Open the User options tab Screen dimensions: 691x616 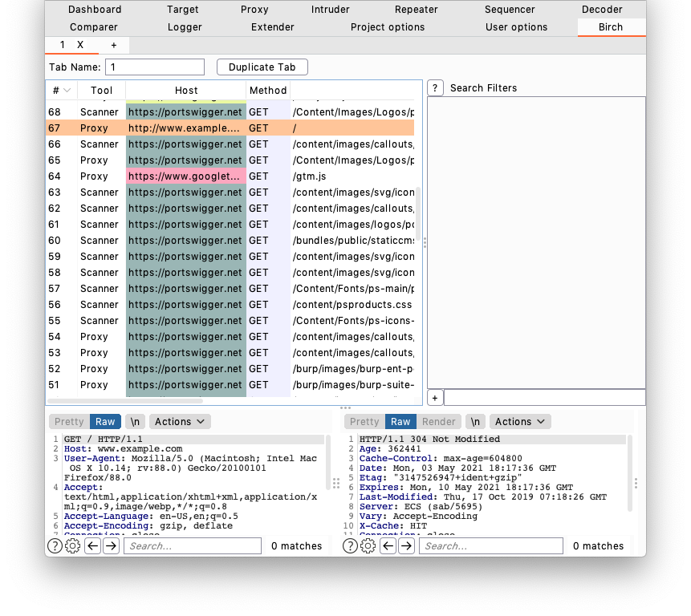click(x=516, y=26)
